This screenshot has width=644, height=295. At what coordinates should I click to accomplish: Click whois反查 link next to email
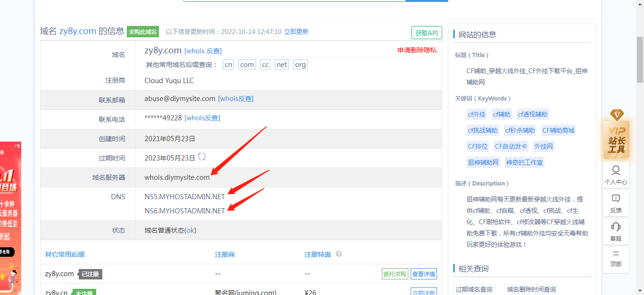(x=236, y=99)
